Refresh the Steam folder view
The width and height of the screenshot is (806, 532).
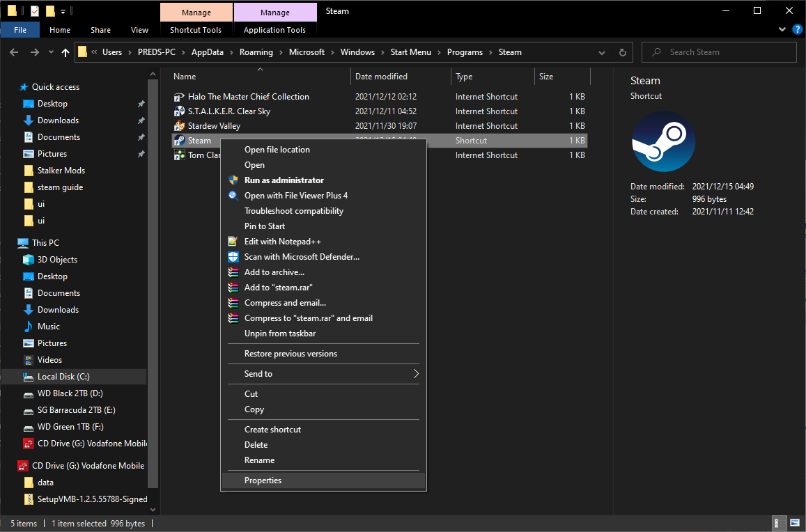(x=623, y=52)
